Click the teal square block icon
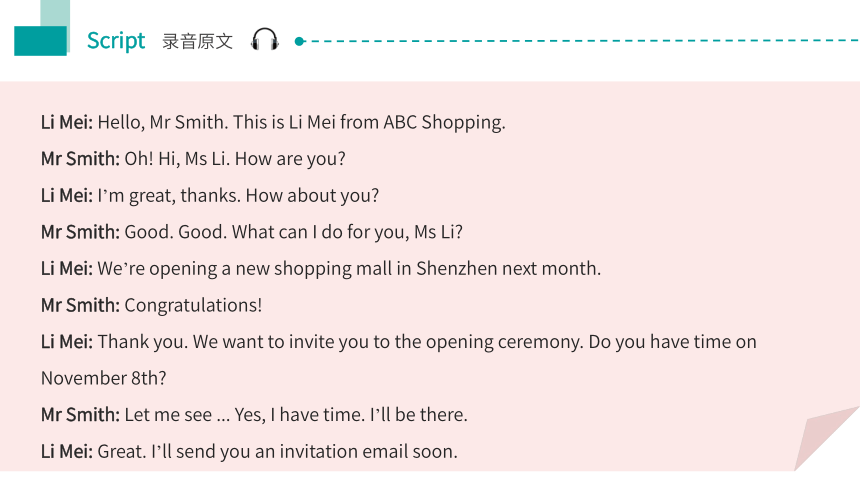 point(41,41)
